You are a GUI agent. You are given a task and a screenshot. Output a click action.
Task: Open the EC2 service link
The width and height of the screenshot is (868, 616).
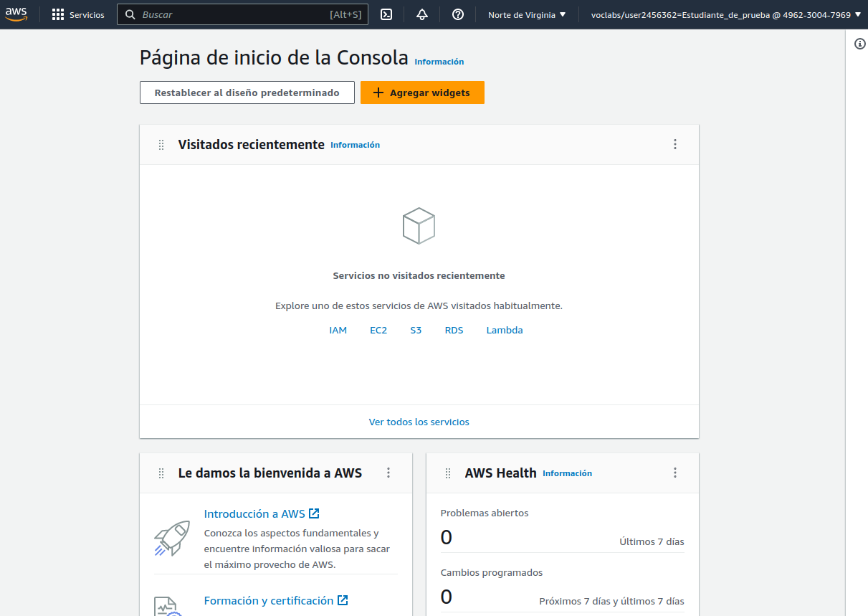[378, 330]
